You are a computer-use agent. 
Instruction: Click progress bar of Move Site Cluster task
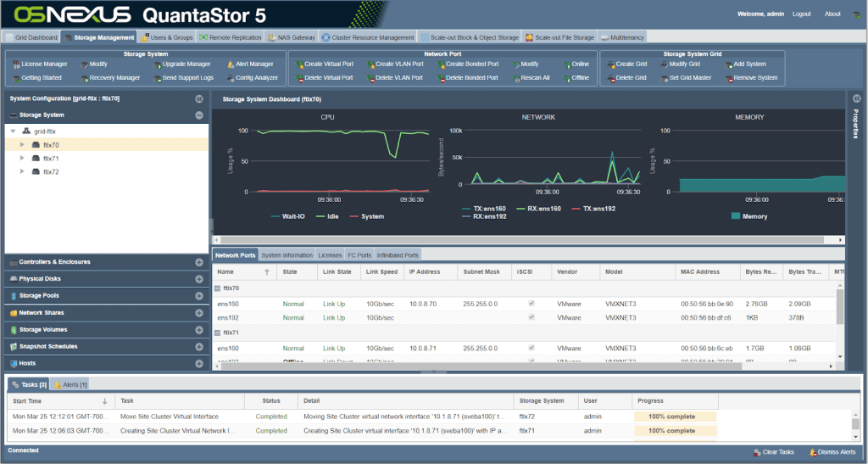(675, 416)
